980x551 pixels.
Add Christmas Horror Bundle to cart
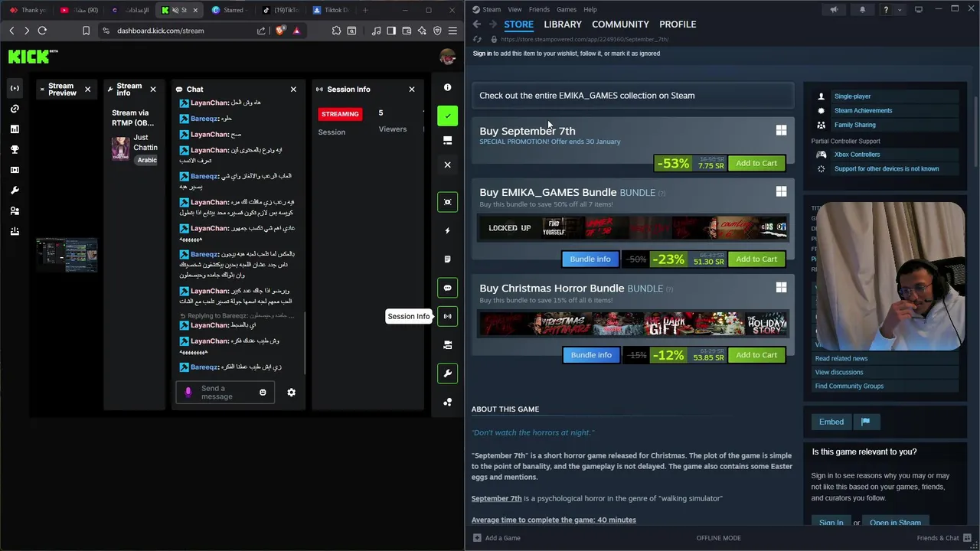[756, 355]
